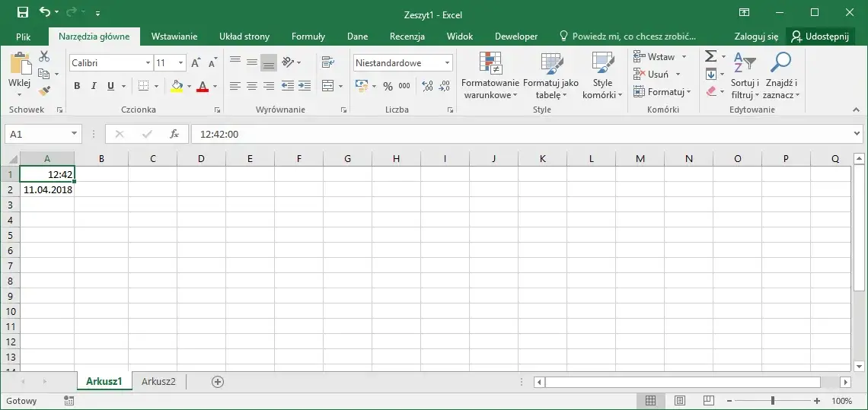The image size is (868, 410).
Task: Click the Wrap Text icon
Action: pos(328,62)
